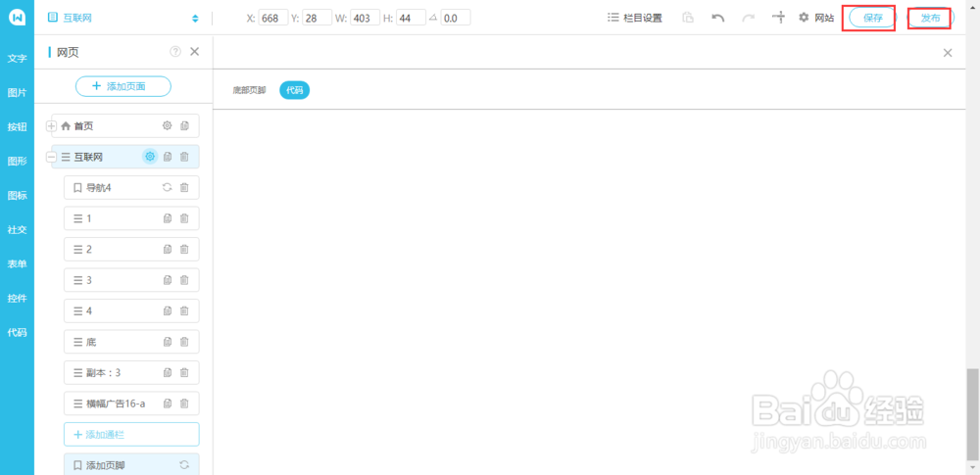Click the H height input field
The image size is (980, 475).
[x=412, y=19]
